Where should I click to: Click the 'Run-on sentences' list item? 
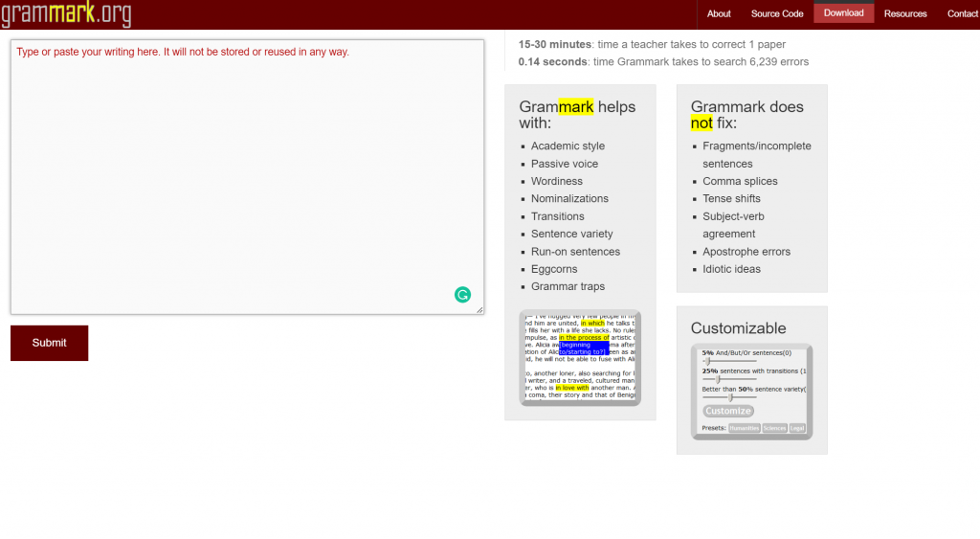(575, 252)
